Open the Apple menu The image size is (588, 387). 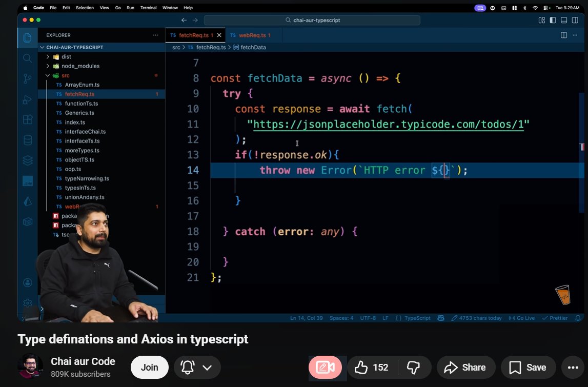(x=25, y=8)
